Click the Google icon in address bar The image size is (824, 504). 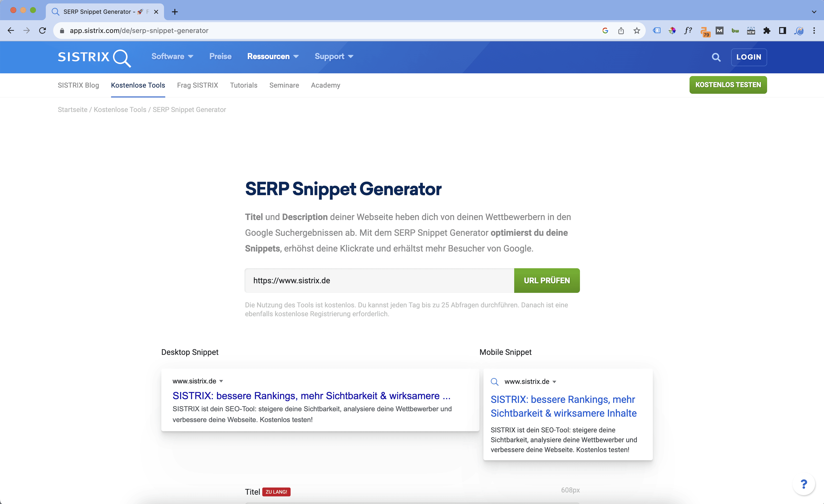click(605, 31)
